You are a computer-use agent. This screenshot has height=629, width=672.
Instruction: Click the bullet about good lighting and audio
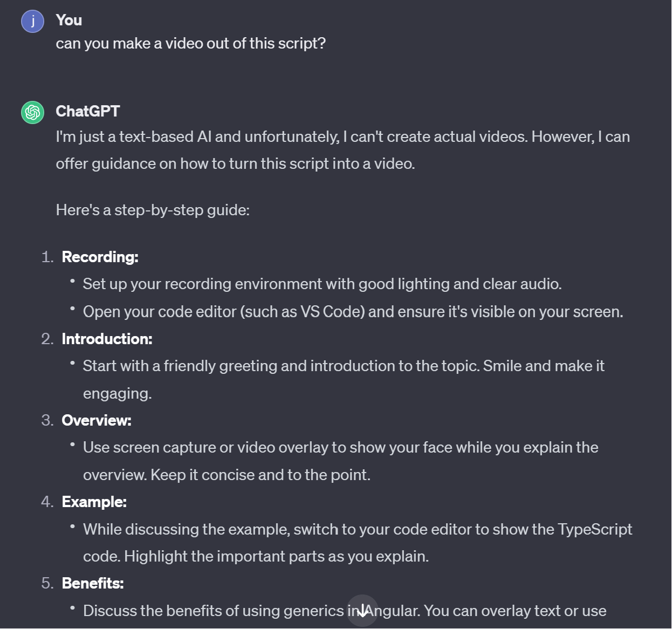click(323, 284)
